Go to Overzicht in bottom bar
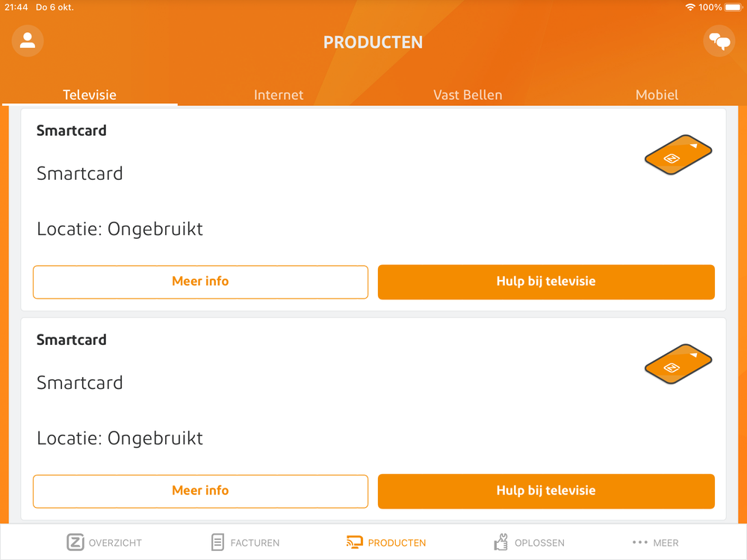Image resolution: width=747 pixels, height=560 pixels. pos(104,543)
